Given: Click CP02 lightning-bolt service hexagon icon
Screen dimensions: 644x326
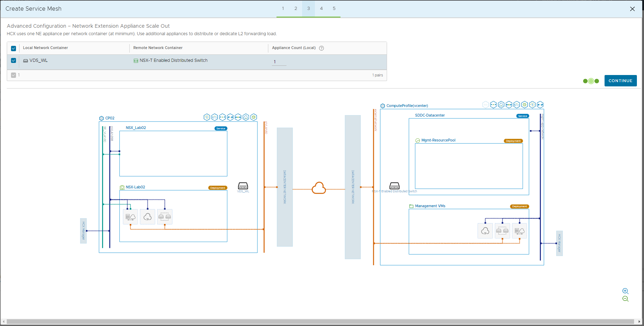Looking at the screenshot, I should [x=207, y=117].
